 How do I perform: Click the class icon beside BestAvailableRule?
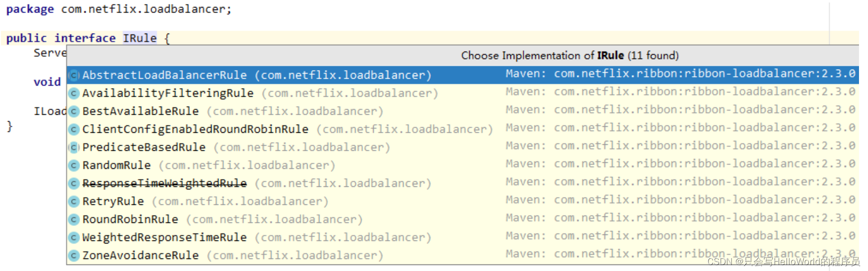(74, 111)
